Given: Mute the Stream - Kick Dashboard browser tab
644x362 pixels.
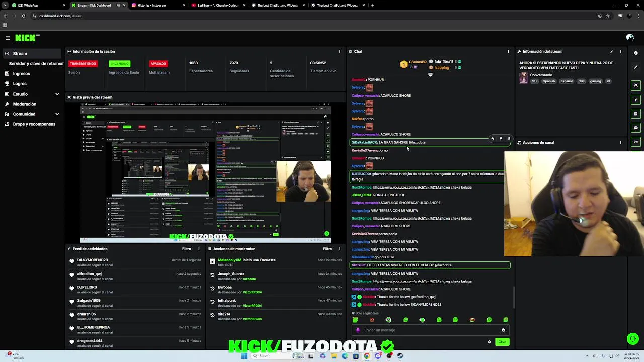Looking at the screenshot, I should click(118, 5).
